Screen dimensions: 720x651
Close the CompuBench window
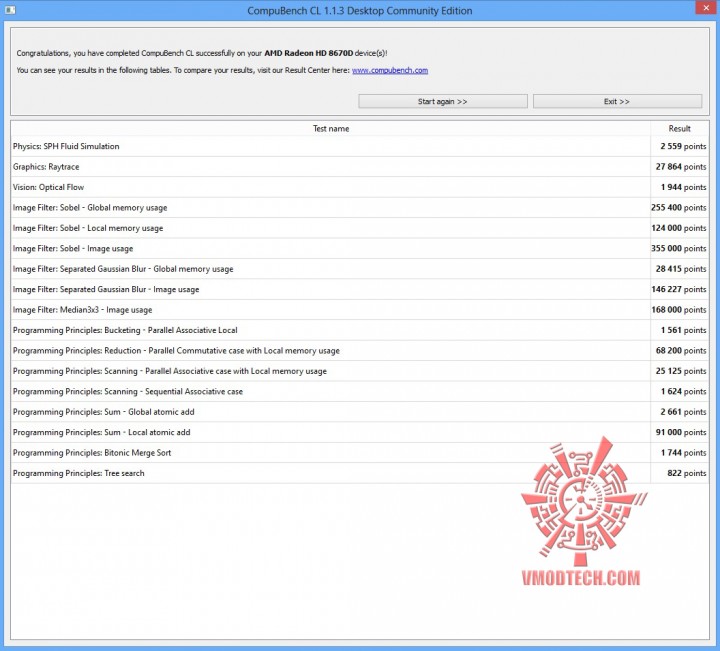[x=706, y=8]
